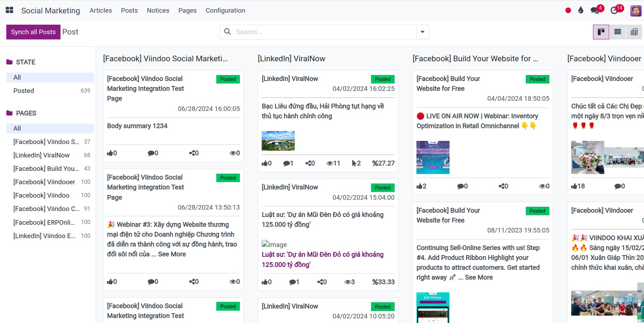
Task: Filter by [Facebook] Viindooer page
Action: point(50,182)
